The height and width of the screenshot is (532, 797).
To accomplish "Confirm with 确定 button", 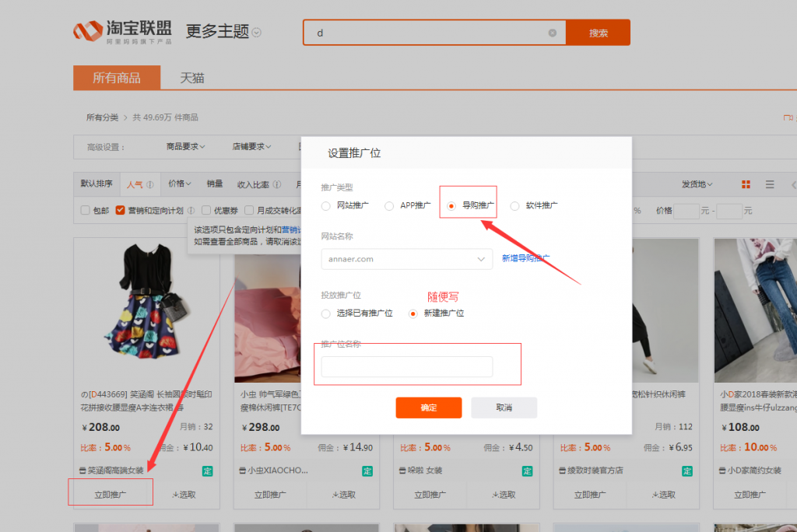I will (x=429, y=408).
